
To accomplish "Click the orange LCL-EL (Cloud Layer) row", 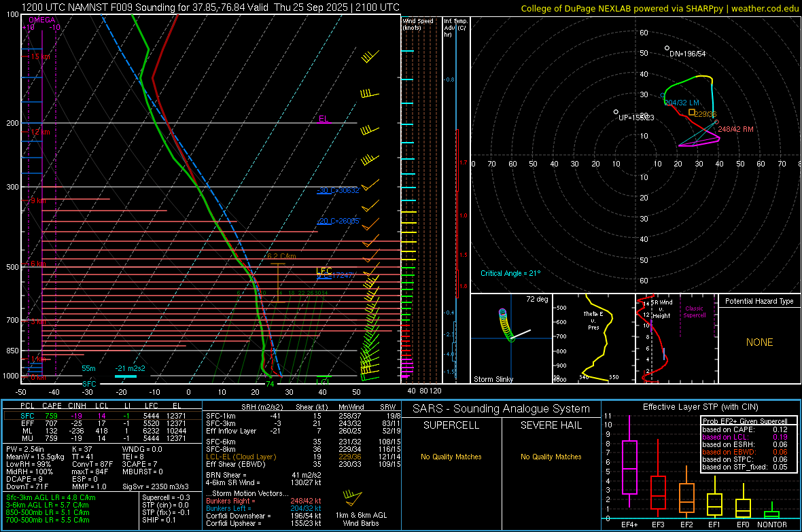I will coord(303,457).
